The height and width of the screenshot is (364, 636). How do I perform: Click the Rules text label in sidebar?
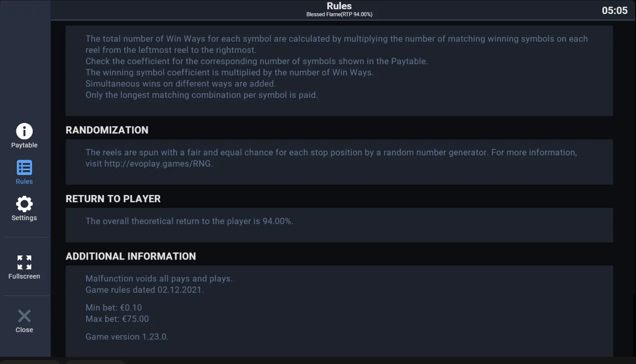(24, 181)
